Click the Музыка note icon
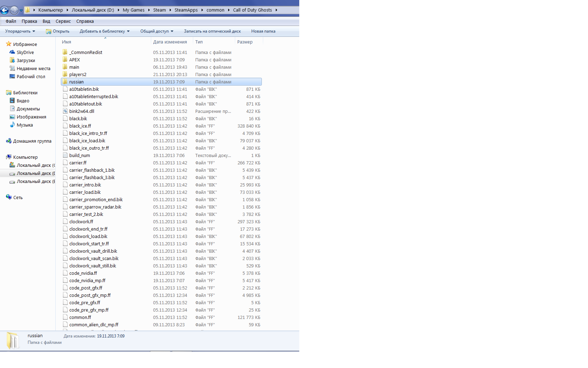Screen dimensions: 588x368 point(12,125)
